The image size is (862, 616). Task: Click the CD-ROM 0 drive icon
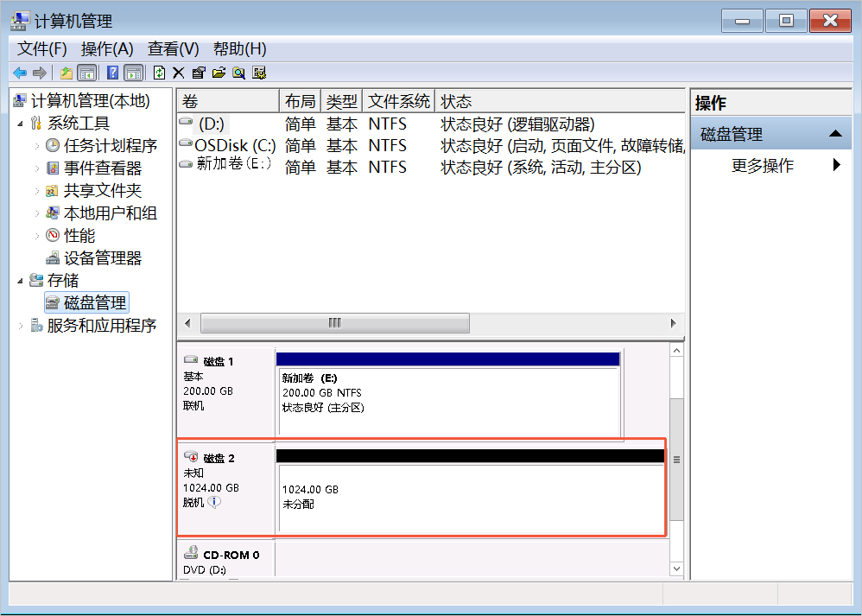pos(191,553)
